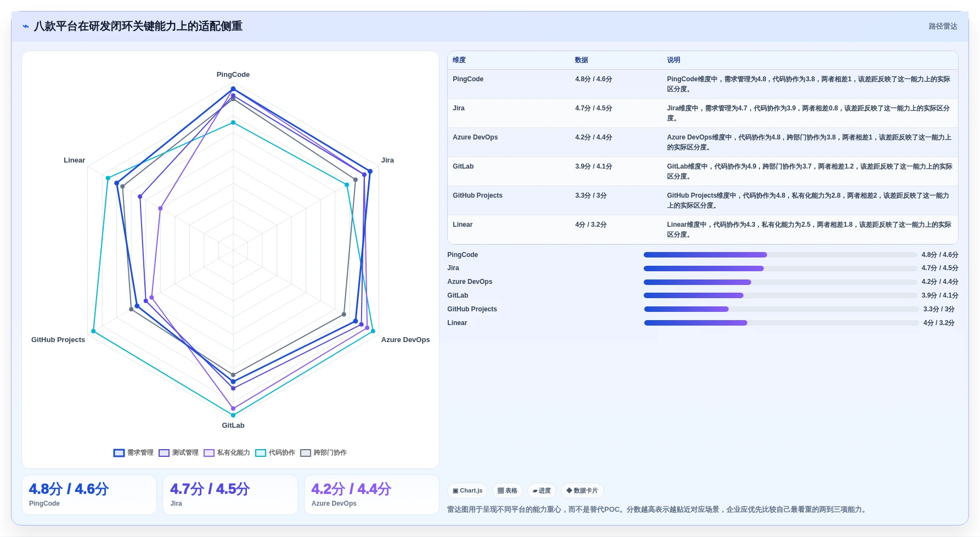Toggle the 私有化能力 legend series
The image size is (980, 537).
coord(227,453)
